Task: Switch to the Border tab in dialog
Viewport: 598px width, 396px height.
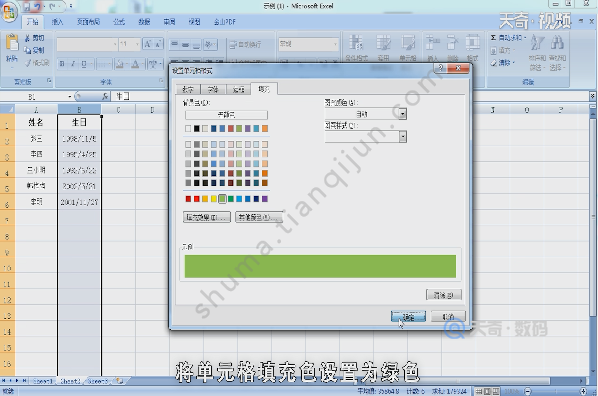Action: click(x=238, y=90)
